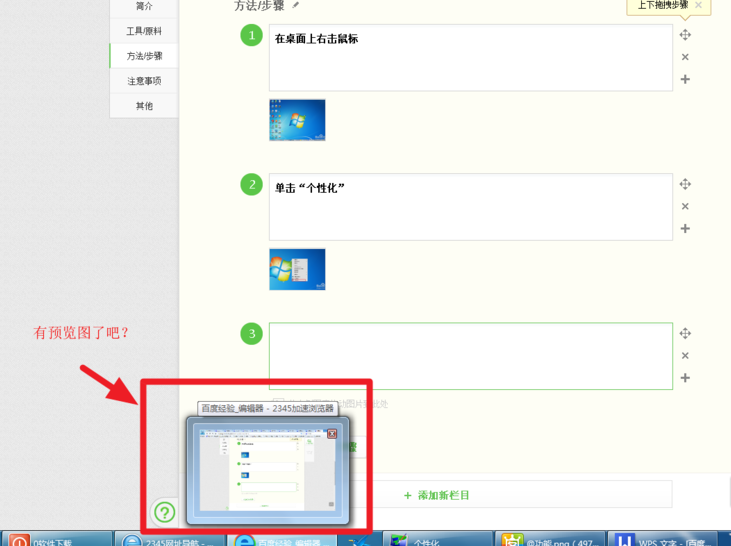
Task: Click the move handle for step 2
Action: (x=685, y=184)
